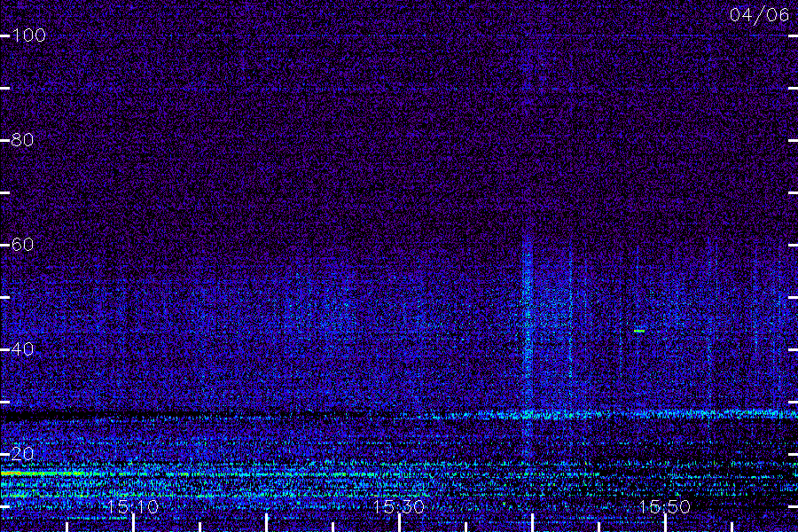Click the small green signal blip near 15:50

[639, 331]
